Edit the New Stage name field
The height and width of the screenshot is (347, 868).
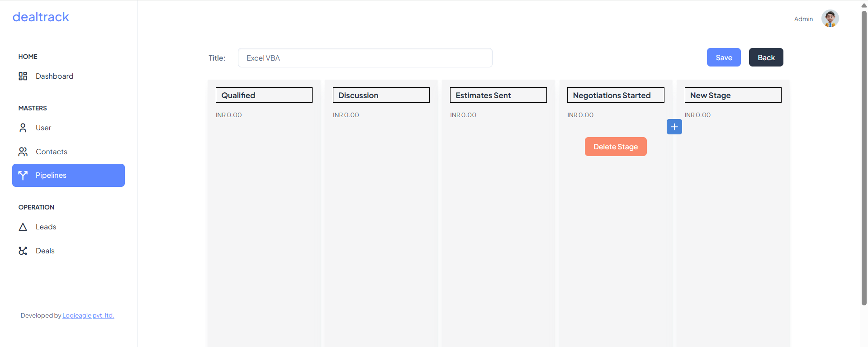pyautogui.click(x=733, y=95)
